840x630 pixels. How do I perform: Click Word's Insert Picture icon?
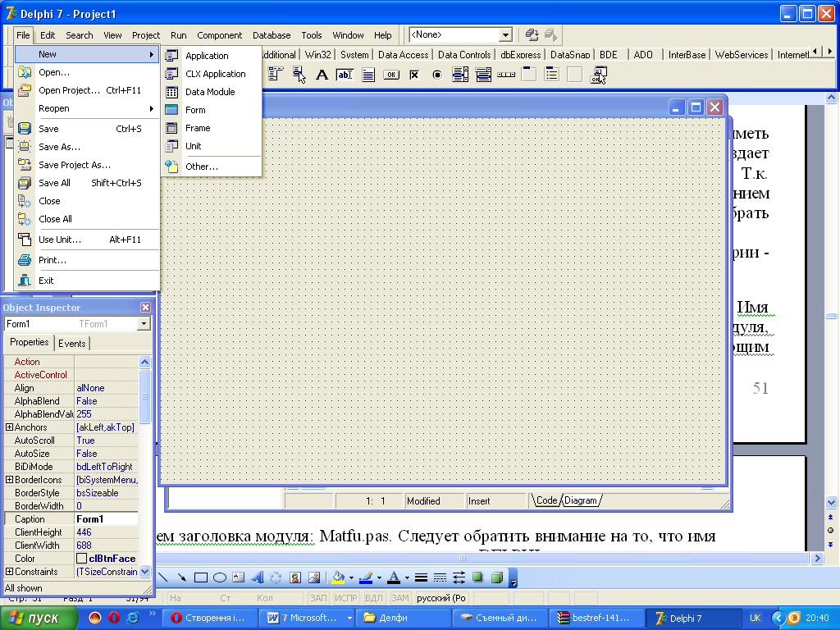tap(314, 577)
